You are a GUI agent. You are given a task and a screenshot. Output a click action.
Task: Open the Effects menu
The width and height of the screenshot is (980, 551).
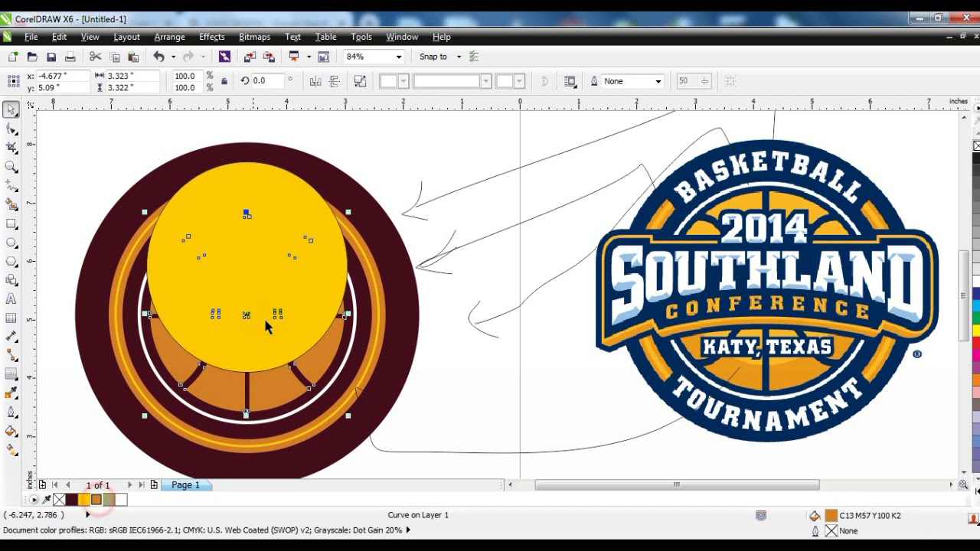212,37
